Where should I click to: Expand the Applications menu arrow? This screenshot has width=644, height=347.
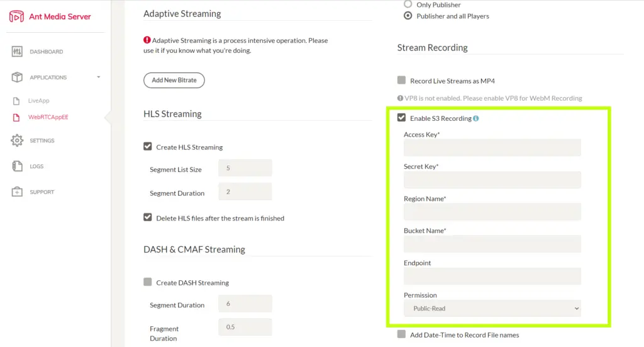point(98,77)
